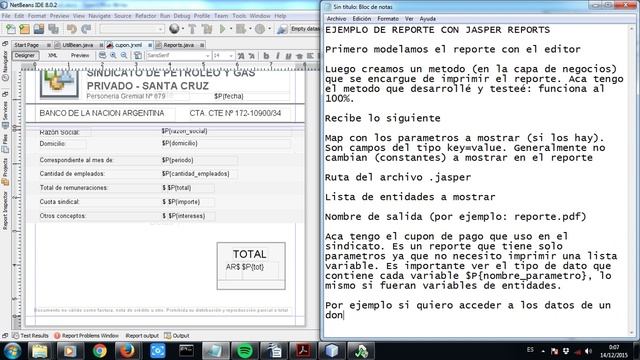Toggle italic in report designer toolbar
This screenshot has width=640, height=360.
pos(278,56)
